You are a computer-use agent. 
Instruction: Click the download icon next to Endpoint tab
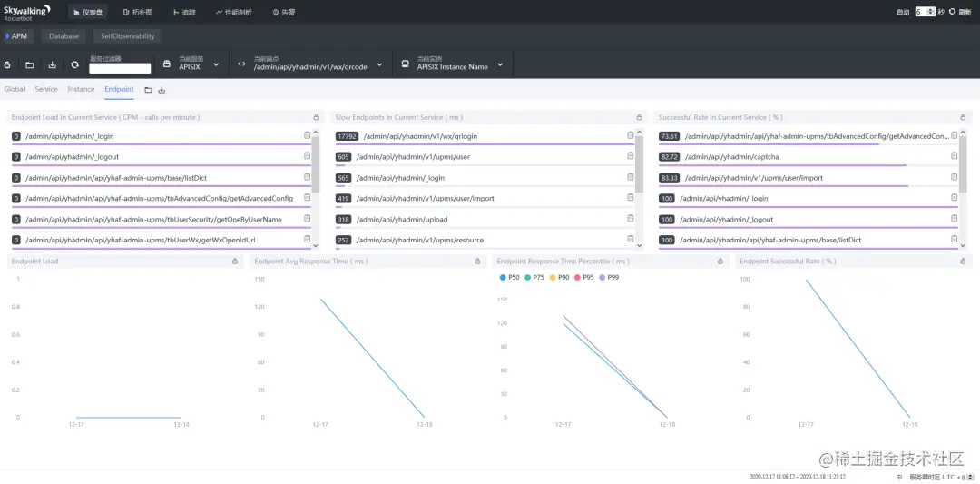(x=162, y=90)
